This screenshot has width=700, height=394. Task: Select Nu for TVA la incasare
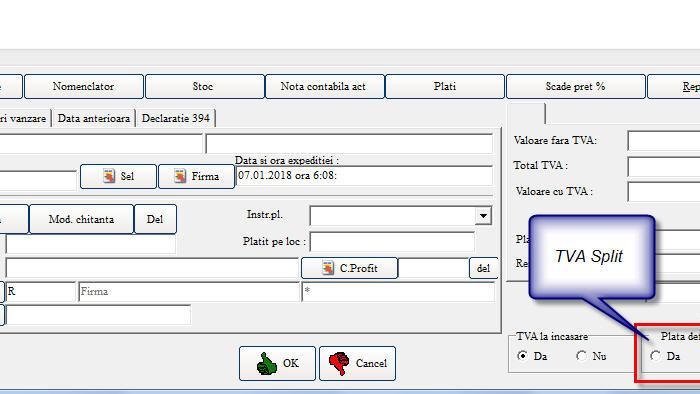[x=581, y=356]
